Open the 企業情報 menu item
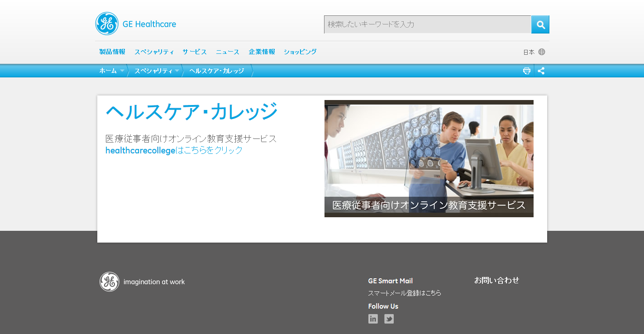 (x=262, y=52)
